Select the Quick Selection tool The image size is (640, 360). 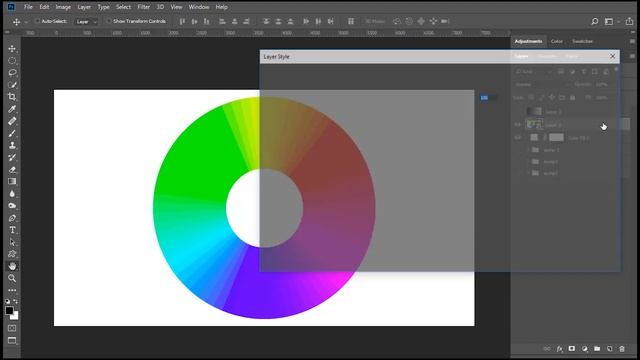point(12,85)
